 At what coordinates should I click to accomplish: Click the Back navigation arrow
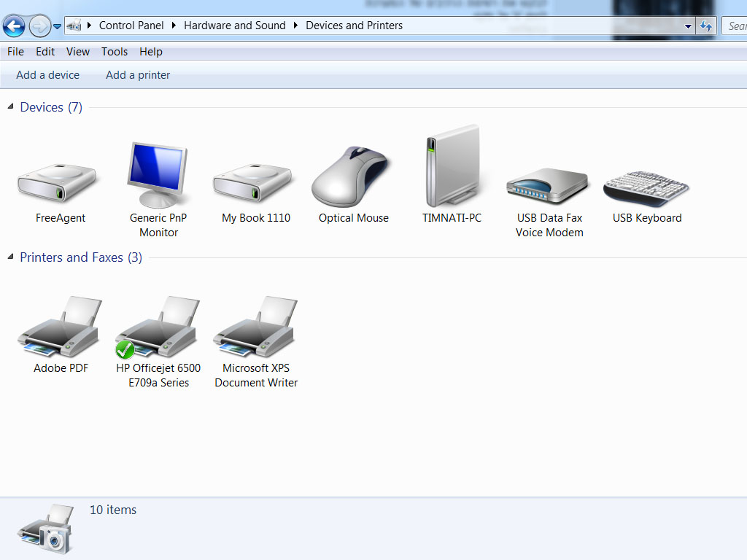coord(14,26)
